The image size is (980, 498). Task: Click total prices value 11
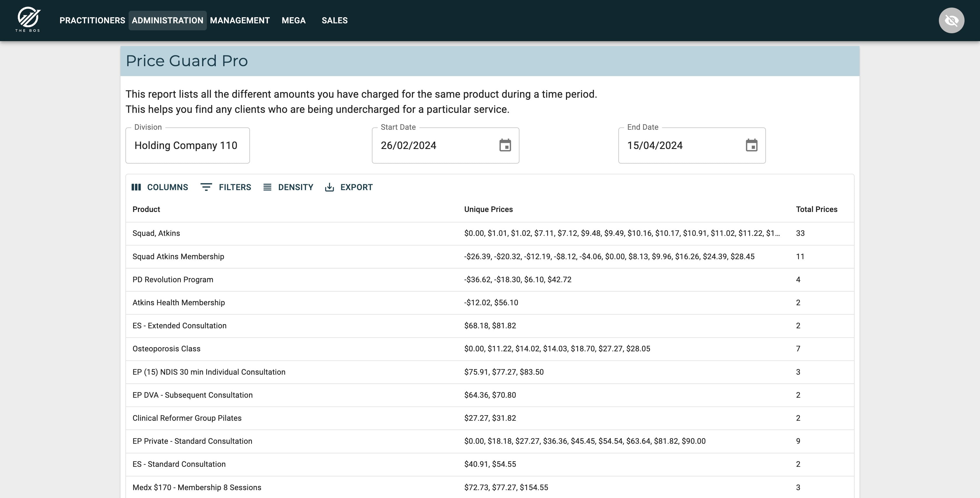800,256
